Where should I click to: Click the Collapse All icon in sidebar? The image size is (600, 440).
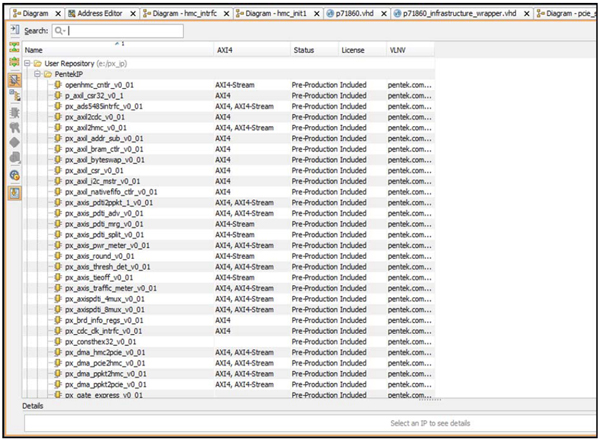click(15, 47)
